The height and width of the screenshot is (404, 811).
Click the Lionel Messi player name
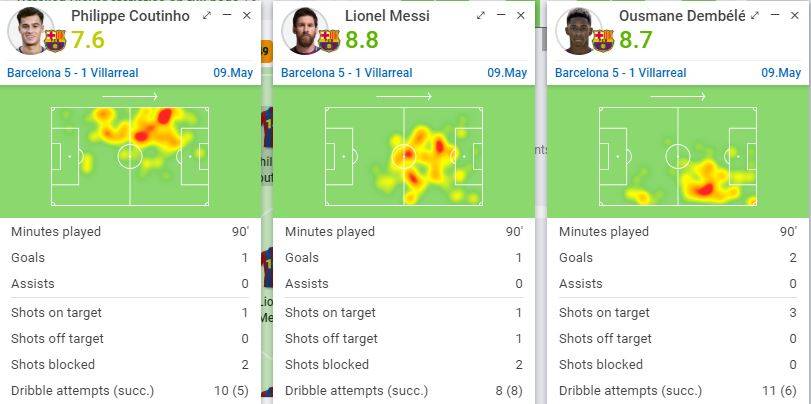(x=387, y=16)
